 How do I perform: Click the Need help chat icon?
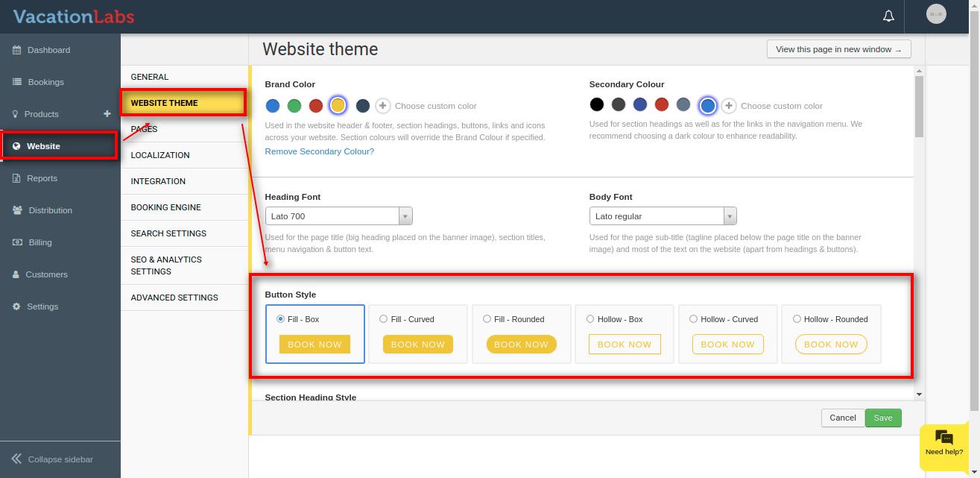click(943, 438)
